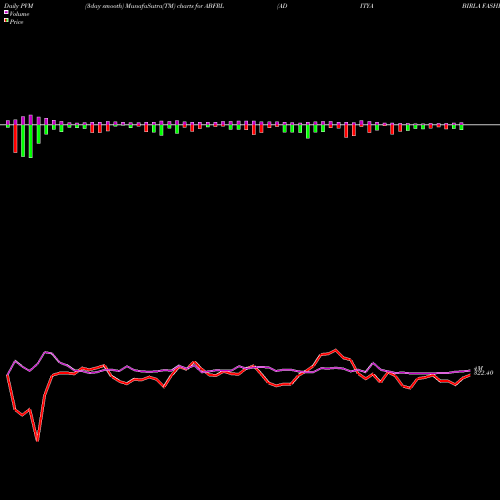The width and height of the screenshot is (500, 500).
Task: Click the Volume legend color swatch
Action: (6, 13)
